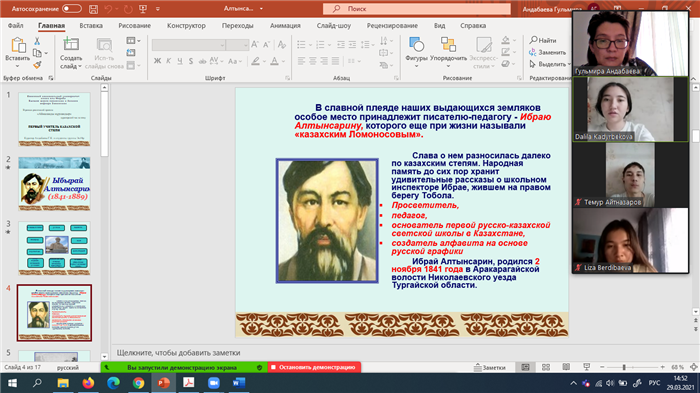Clear all text formatting
This screenshot has width=700, height=393.
pyautogui.click(x=281, y=44)
